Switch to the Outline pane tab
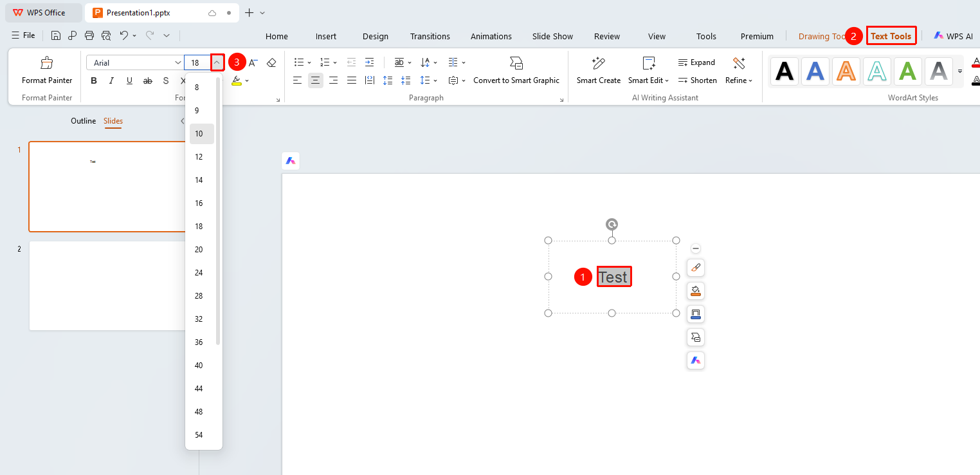980x475 pixels. (83, 121)
